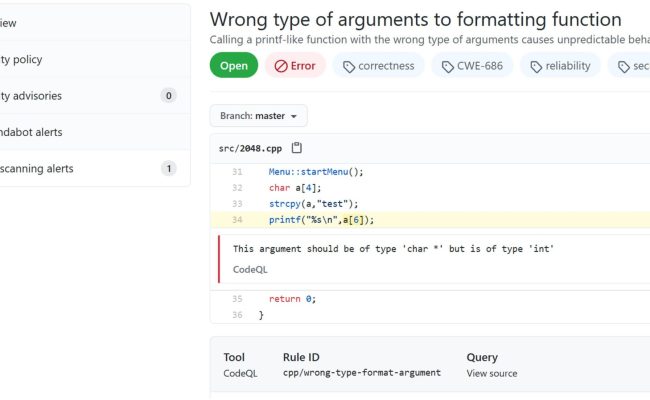Copy the src/2048.cpp file path
The height and width of the screenshot is (400, 650).
(296, 148)
